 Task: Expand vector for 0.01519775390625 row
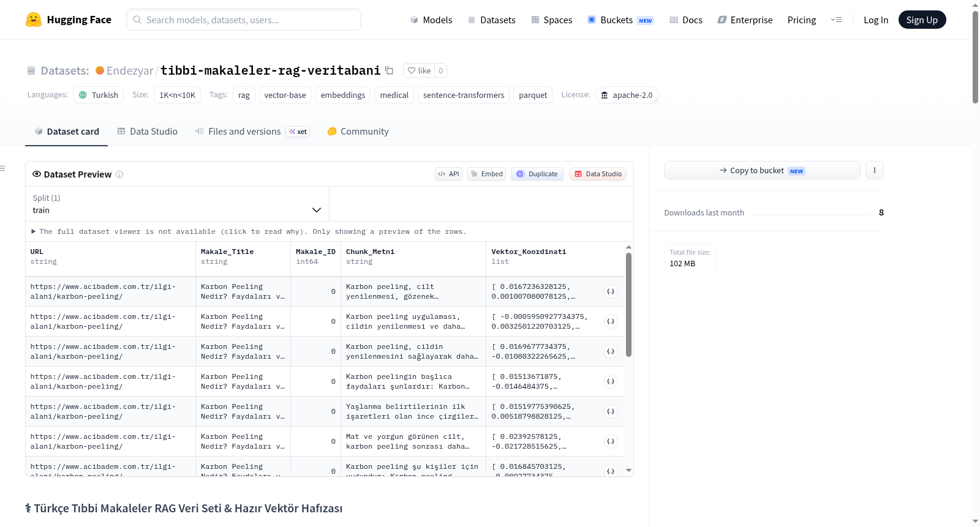tap(611, 411)
